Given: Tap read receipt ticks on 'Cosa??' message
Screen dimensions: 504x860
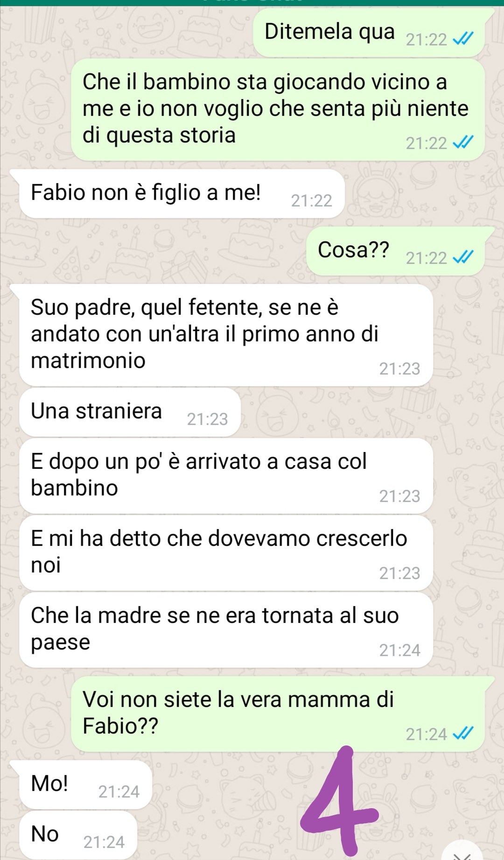Looking at the screenshot, I should tap(463, 257).
